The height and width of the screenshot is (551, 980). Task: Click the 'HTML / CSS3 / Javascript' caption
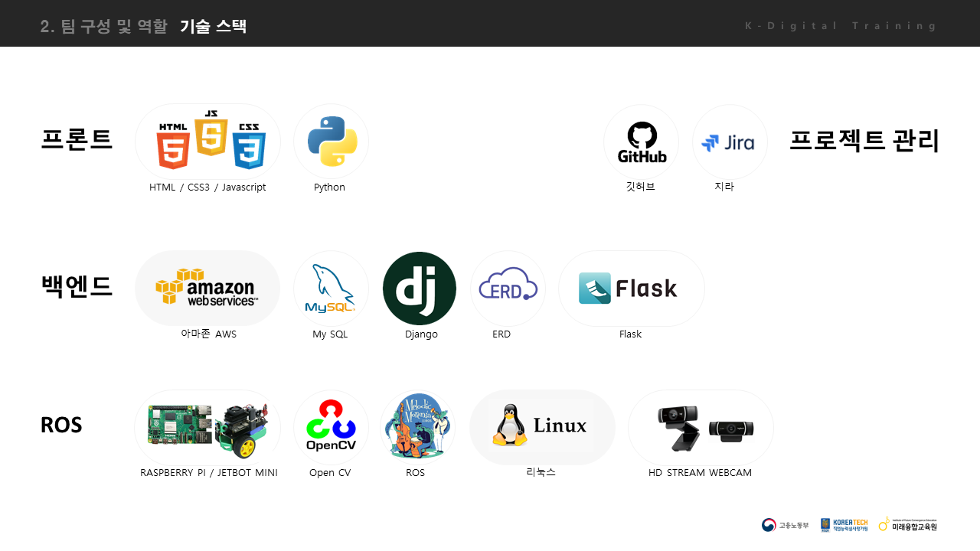click(x=207, y=187)
